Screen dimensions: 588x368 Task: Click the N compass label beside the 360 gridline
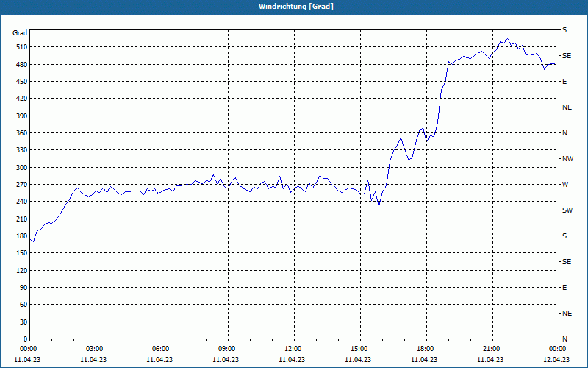coord(565,133)
